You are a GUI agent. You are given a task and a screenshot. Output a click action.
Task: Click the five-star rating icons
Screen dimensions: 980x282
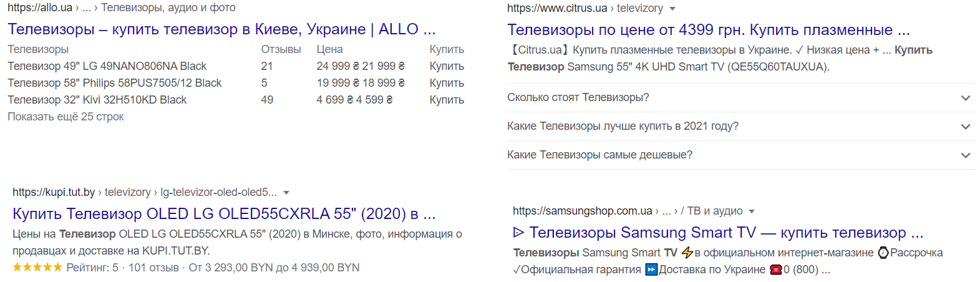tap(37, 268)
